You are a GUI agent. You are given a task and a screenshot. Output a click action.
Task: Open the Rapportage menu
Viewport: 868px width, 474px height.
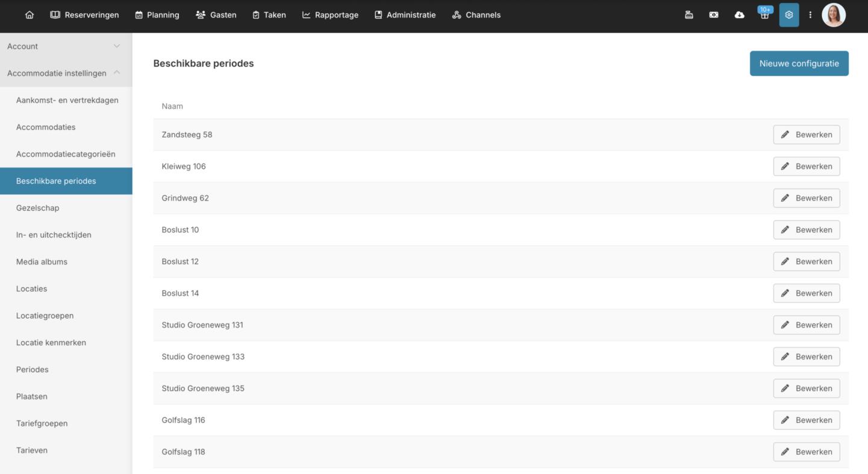330,15
